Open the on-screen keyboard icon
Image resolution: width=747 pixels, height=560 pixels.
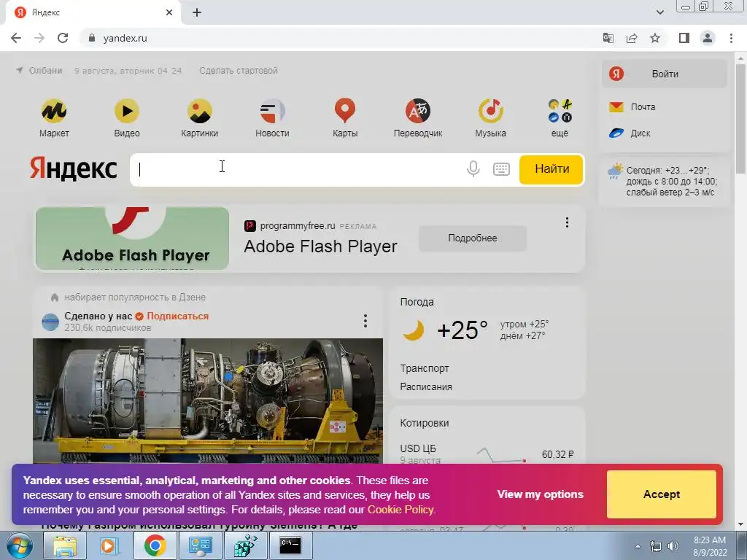[501, 169]
